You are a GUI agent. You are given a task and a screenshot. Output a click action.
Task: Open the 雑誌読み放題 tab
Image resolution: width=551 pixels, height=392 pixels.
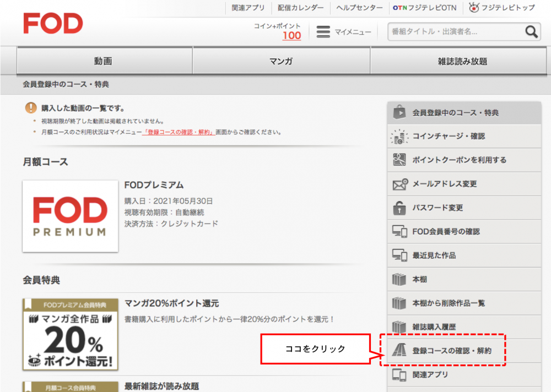[458, 61]
